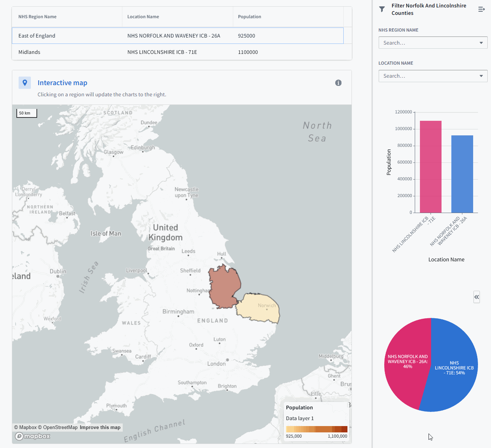Open the info icon on the map card
491x448 pixels.
pyautogui.click(x=338, y=83)
